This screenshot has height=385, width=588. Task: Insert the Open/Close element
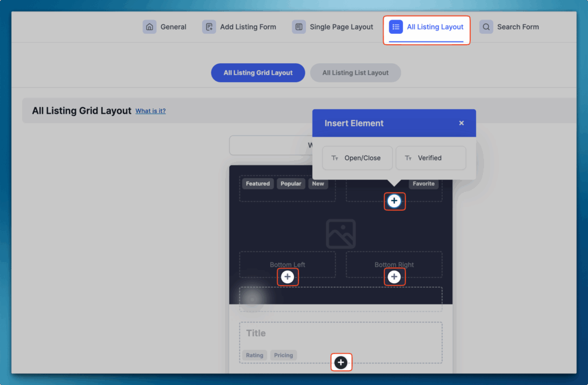pos(357,158)
